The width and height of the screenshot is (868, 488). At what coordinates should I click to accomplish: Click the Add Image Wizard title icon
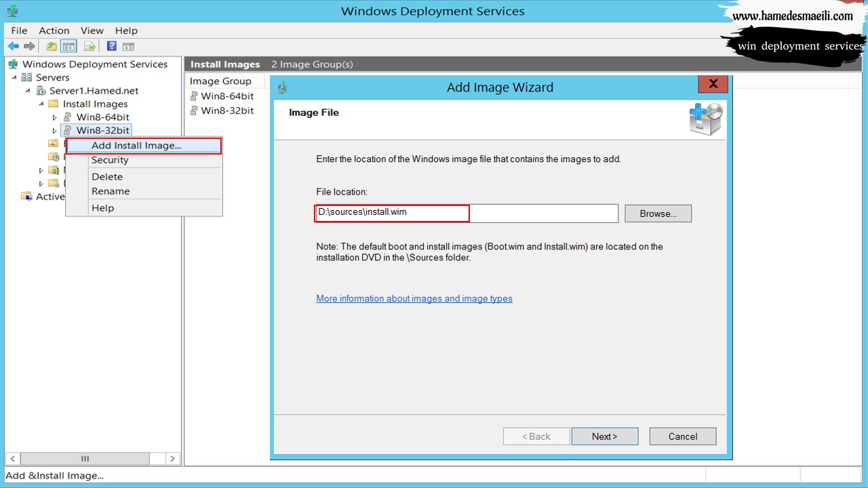pyautogui.click(x=282, y=87)
